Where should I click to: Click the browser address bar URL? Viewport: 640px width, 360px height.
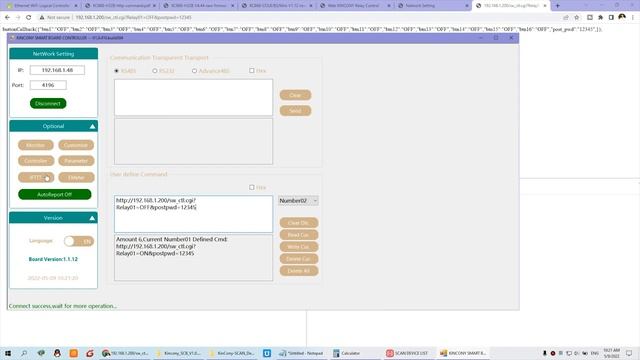[133, 18]
